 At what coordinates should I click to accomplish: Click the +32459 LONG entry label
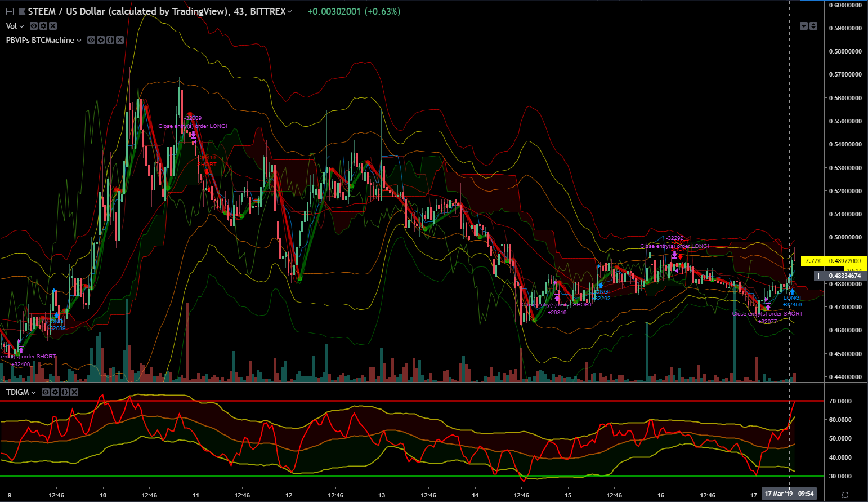coord(792,305)
